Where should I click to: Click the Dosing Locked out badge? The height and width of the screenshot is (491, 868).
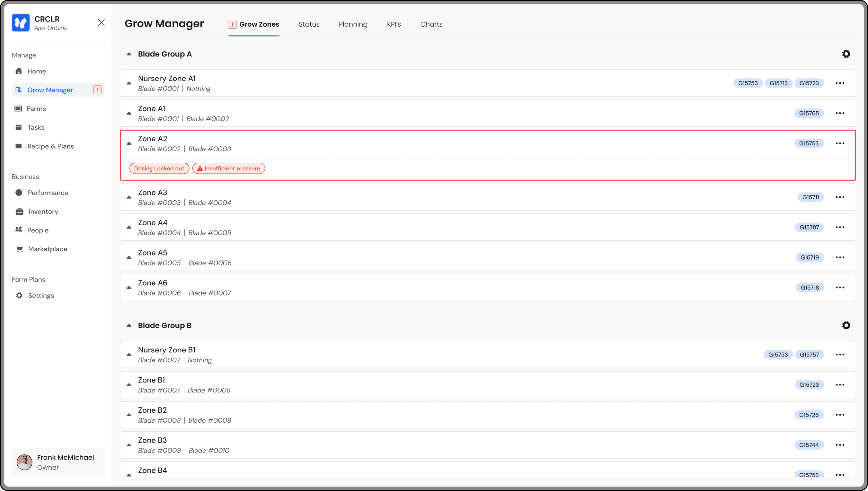[159, 168]
